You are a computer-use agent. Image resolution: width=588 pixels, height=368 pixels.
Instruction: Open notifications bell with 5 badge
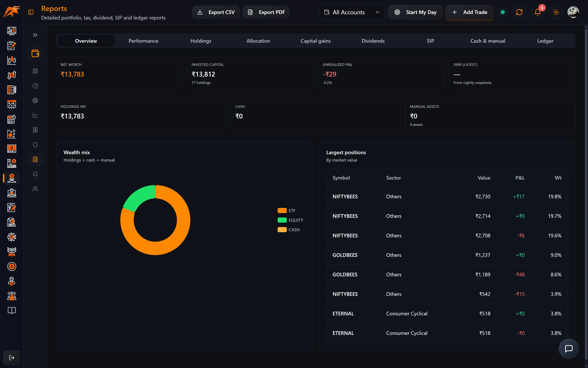(538, 12)
